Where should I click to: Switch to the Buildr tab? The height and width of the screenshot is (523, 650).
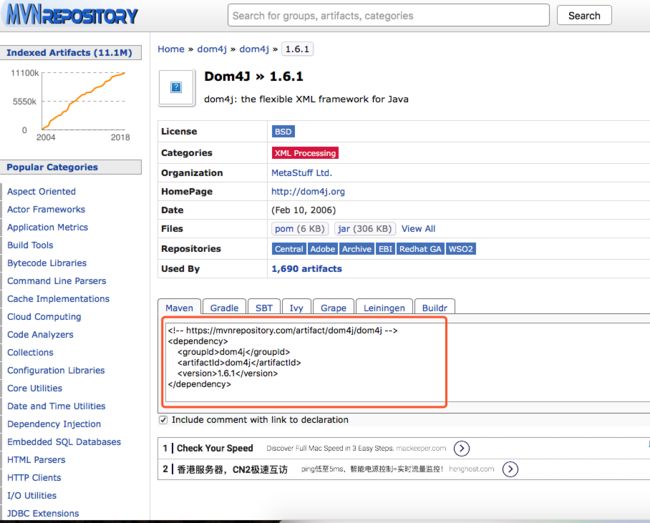(x=434, y=308)
